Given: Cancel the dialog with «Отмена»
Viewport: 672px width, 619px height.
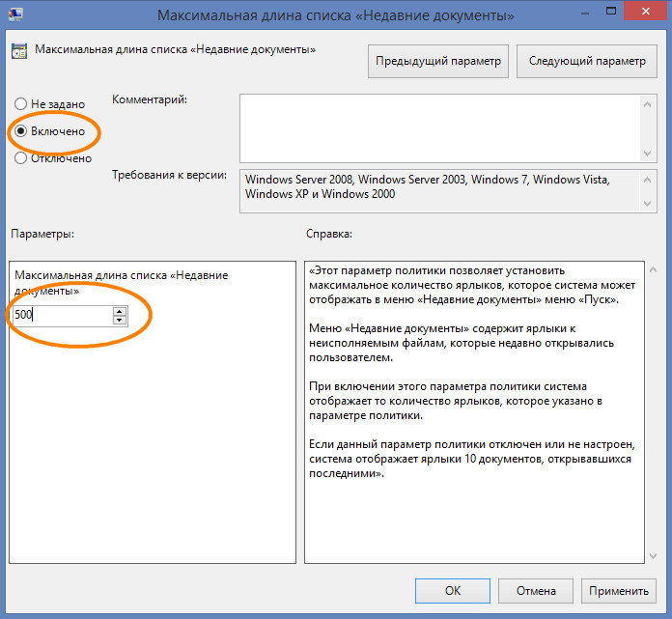Looking at the screenshot, I should pyautogui.click(x=535, y=590).
